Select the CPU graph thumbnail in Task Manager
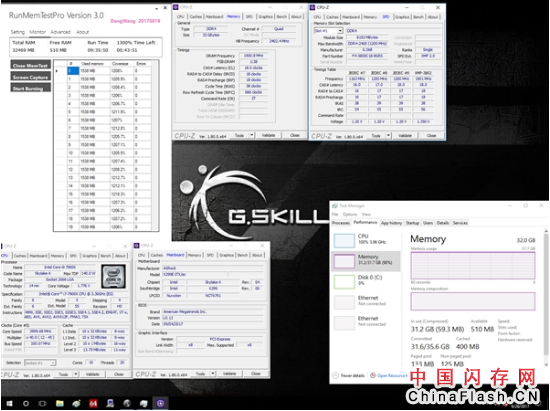Screen dimensions: 550x411 click(x=344, y=241)
